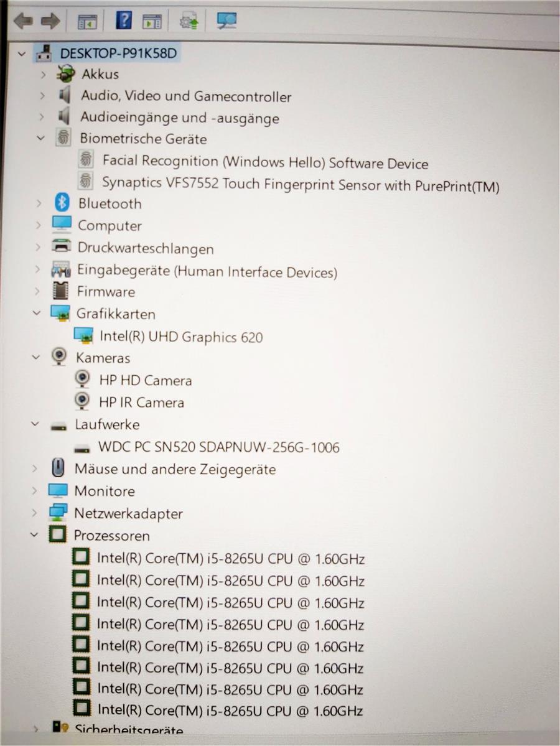Select the Bluetooth category icon

tap(62, 203)
